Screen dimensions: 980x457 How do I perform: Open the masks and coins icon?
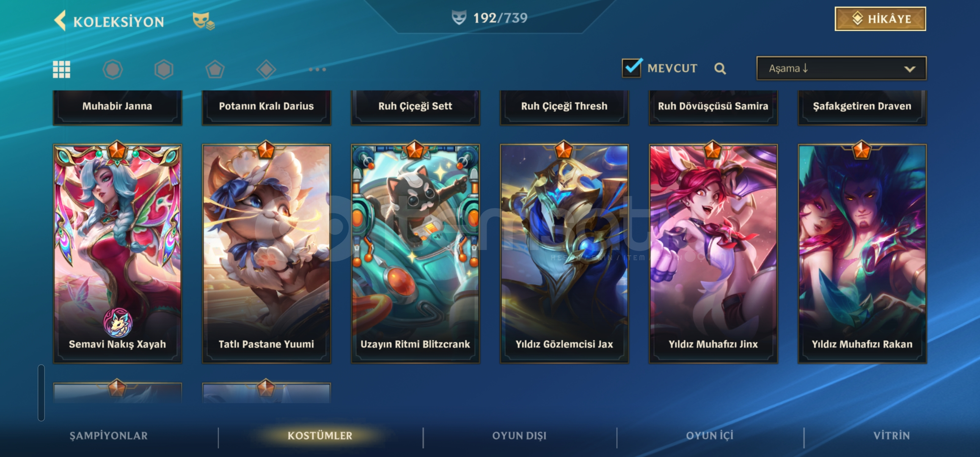click(x=204, y=21)
